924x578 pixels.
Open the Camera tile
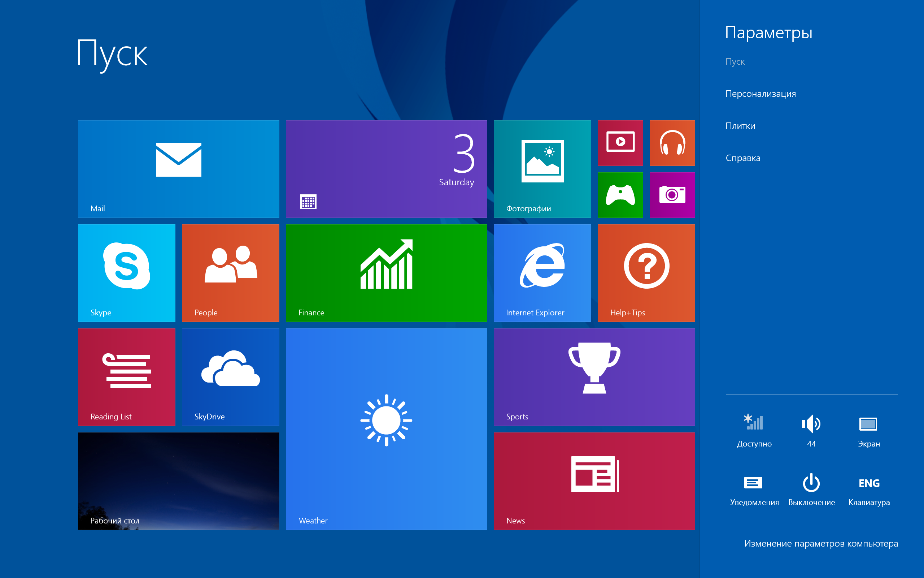click(672, 195)
